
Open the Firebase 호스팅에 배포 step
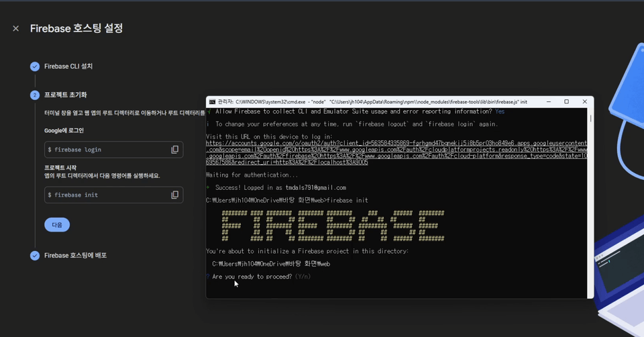click(x=76, y=255)
